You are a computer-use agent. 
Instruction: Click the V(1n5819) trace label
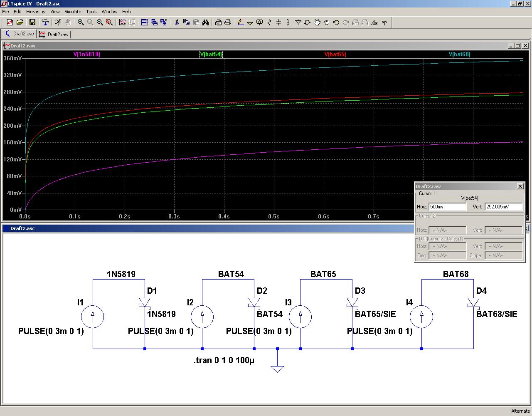[87, 54]
